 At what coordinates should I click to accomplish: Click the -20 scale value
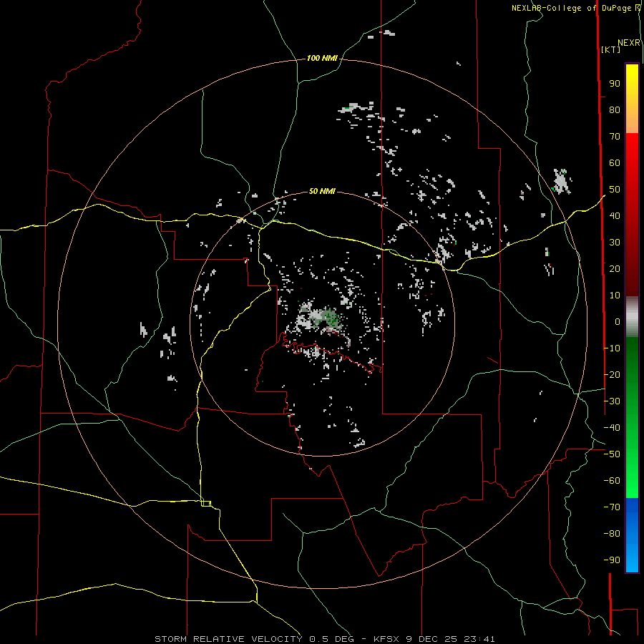(x=612, y=374)
